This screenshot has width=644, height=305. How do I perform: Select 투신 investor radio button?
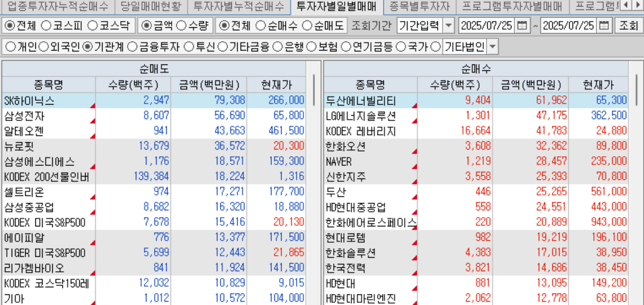189,47
